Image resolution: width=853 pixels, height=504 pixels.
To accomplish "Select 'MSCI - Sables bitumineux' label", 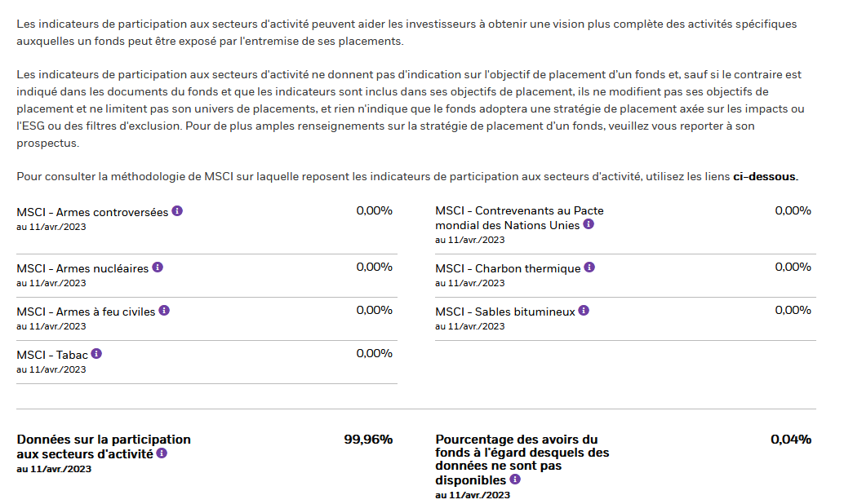I will (x=505, y=312).
